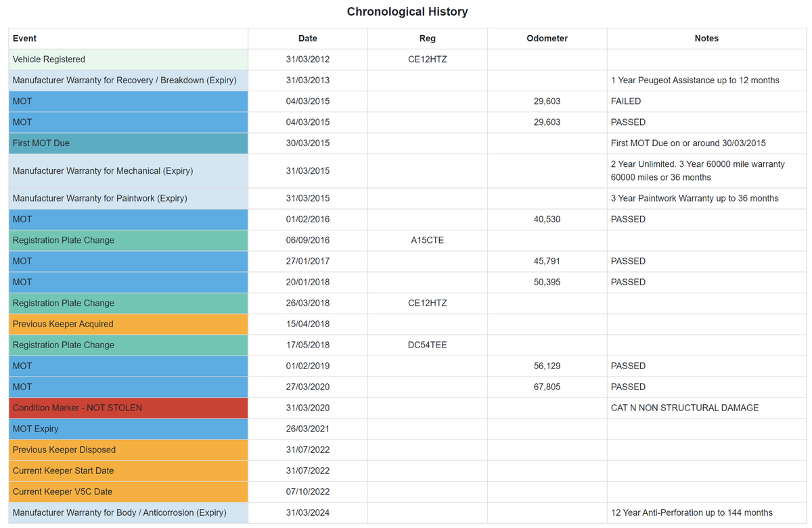Click Manufacturer Warranty for Recovery / Breakdown row
Image resolution: width=812 pixels, height=528 pixels.
407,80
